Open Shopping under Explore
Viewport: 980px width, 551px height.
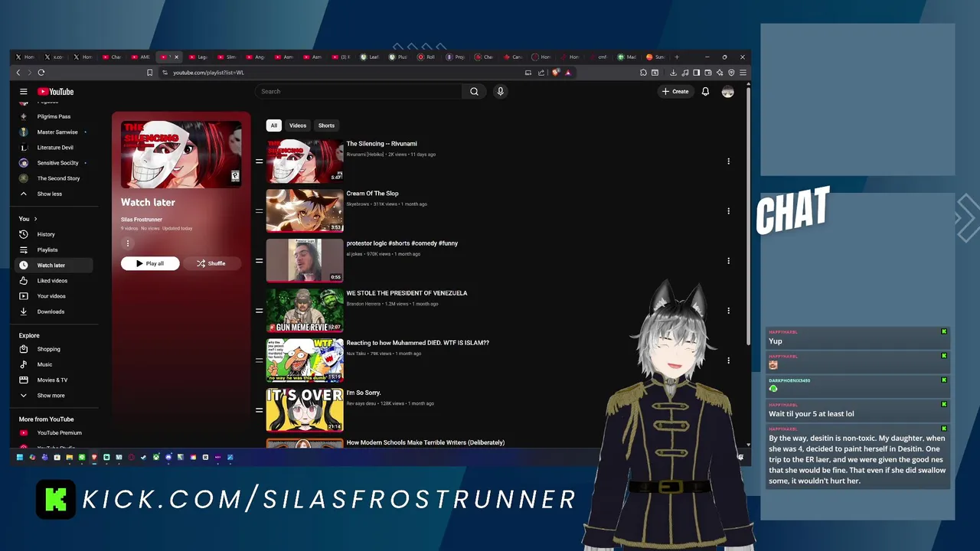[x=48, y=349]
